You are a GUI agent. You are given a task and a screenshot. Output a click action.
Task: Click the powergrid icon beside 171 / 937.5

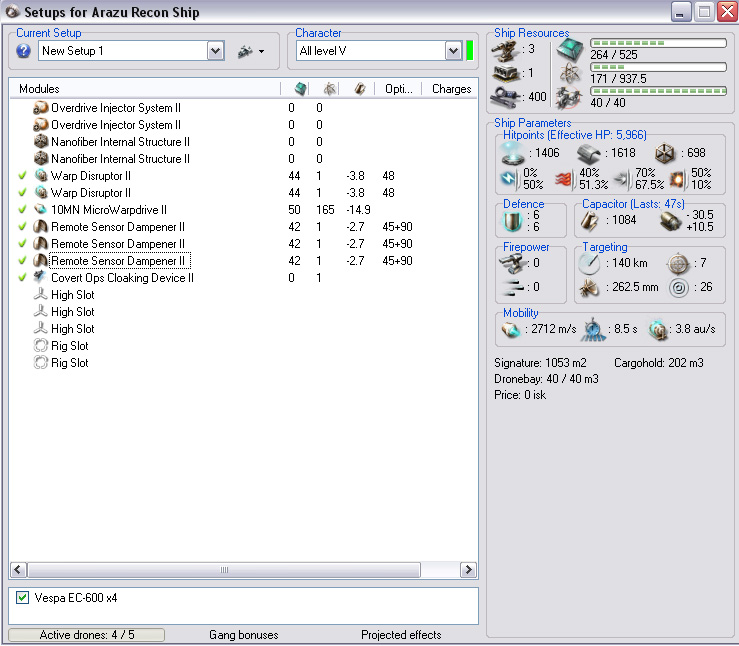(570, 73)
